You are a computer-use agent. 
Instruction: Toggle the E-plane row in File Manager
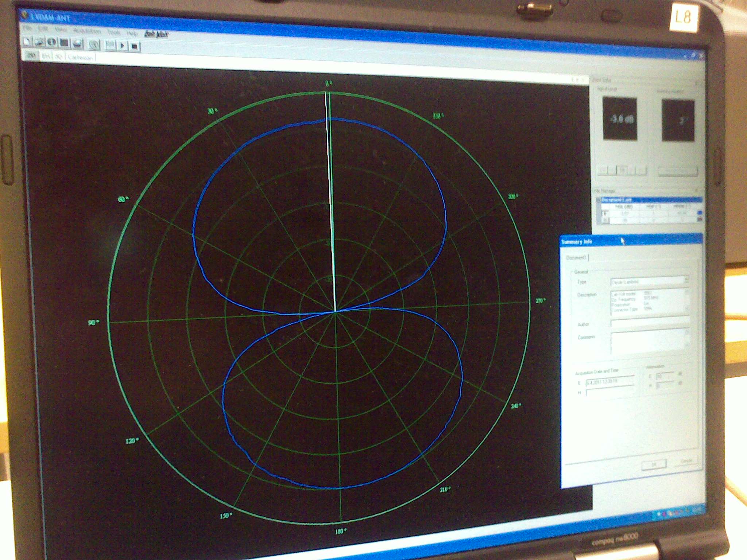point(605,213)
